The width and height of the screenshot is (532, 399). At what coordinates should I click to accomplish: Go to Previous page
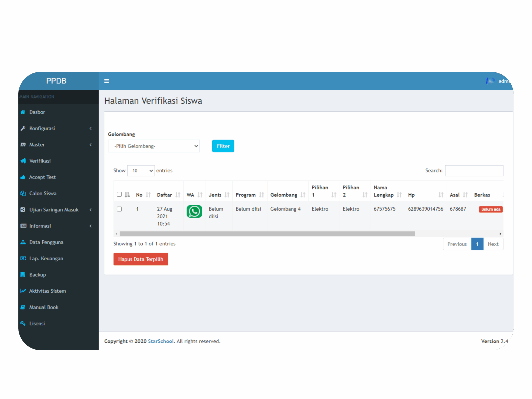[457, 244]
